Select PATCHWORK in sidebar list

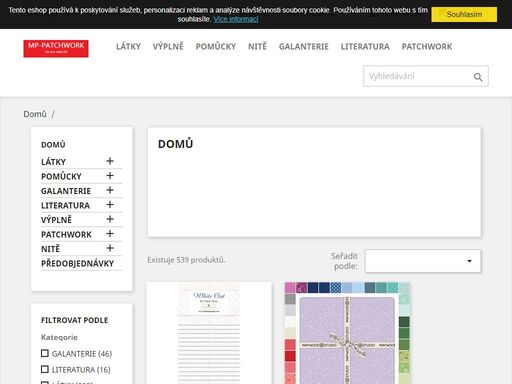(66, 235)
